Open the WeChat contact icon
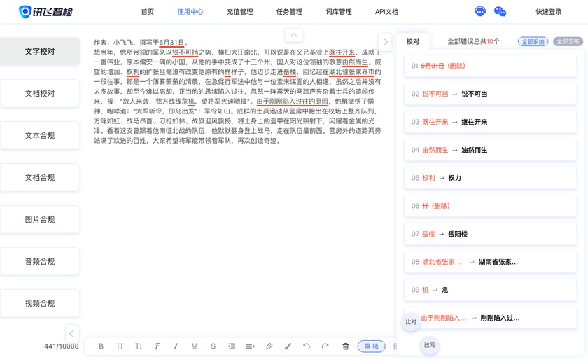The width and height of the screenshot is (588, 364). (500, 12)
